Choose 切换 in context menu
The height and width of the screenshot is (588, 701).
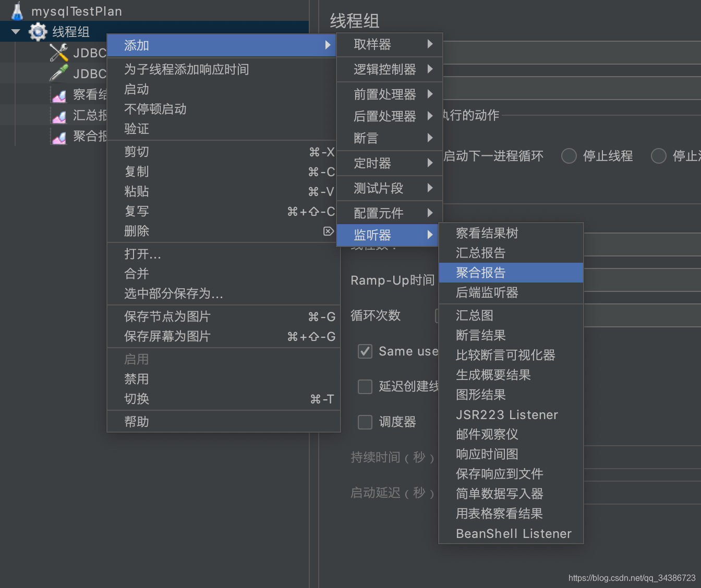click(x=224, y=399)
